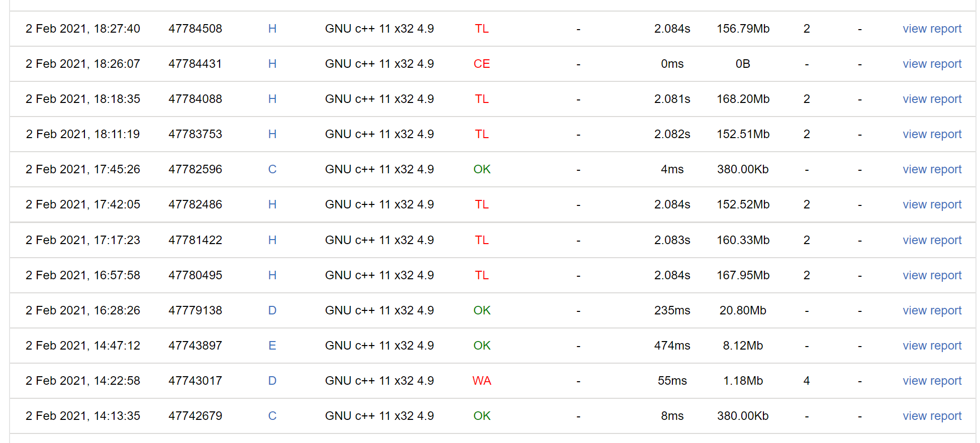The height and width of the screenshot is (443, 980).
Task: Open problem D link for submission 47779138
Action: [272, 310]
